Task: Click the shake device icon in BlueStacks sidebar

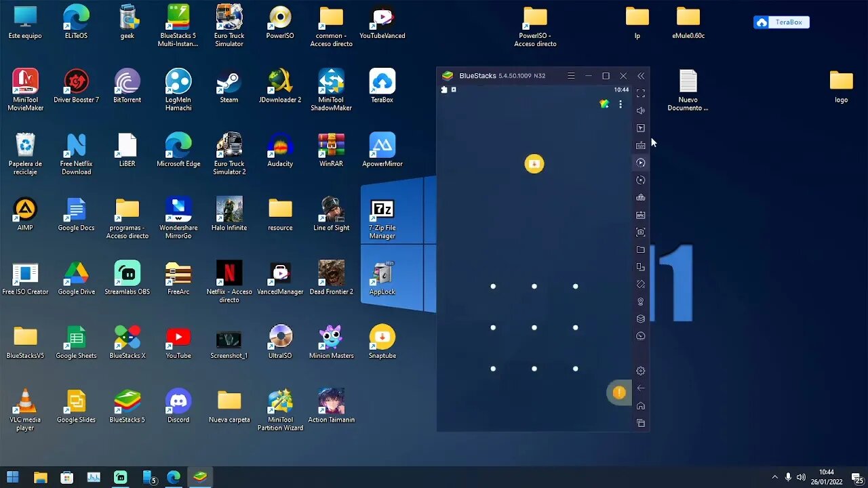Action: [641, 284]
